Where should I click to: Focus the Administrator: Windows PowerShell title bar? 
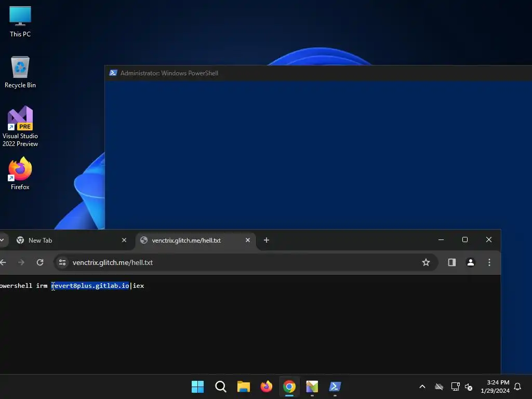click(318, 73)
